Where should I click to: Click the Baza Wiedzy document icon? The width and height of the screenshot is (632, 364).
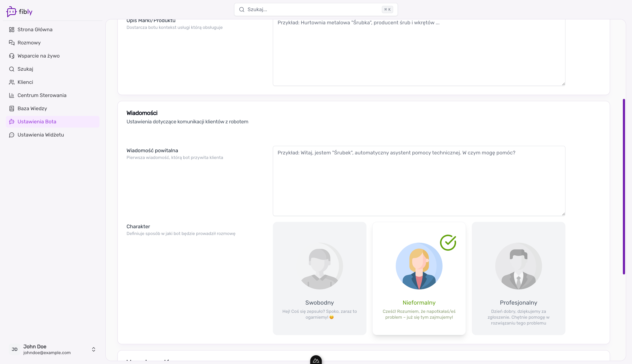(x=12, y=109)
